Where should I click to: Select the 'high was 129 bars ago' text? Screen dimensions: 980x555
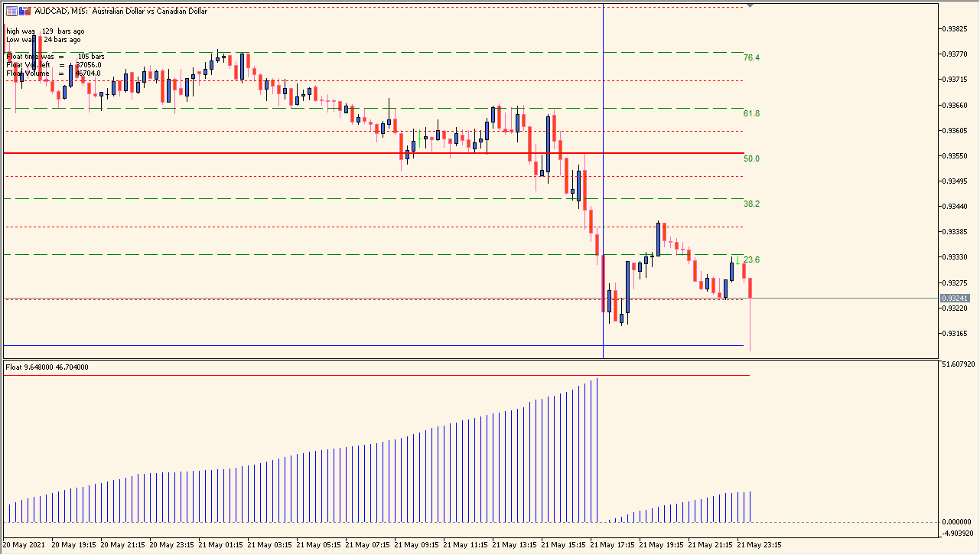[45, 31]
